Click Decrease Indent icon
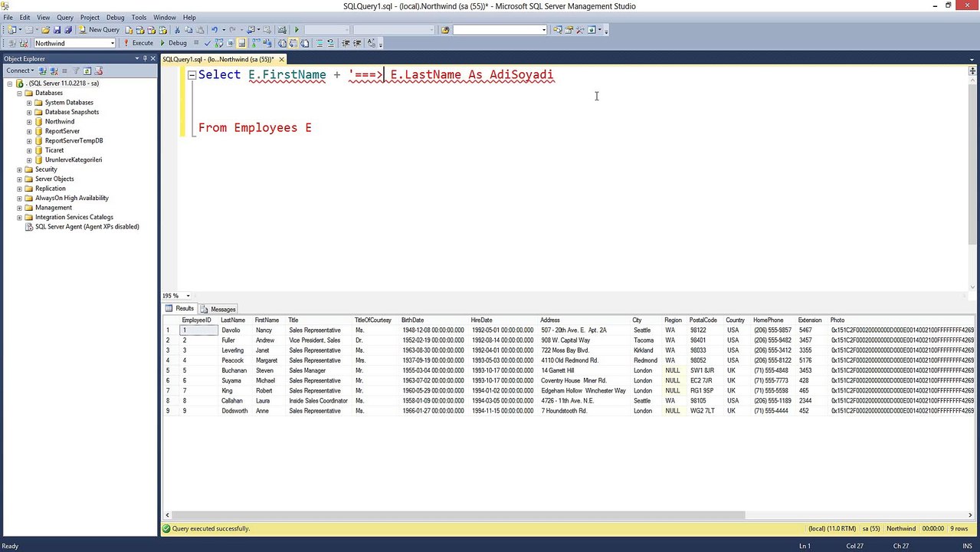The image size is (980, 552). (346, 43)
